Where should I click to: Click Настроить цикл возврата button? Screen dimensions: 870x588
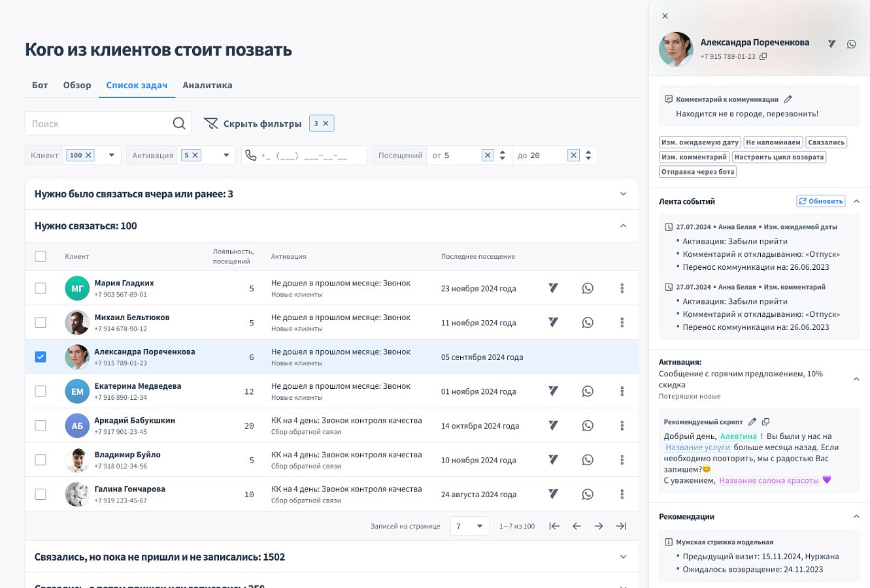[779, 157]
